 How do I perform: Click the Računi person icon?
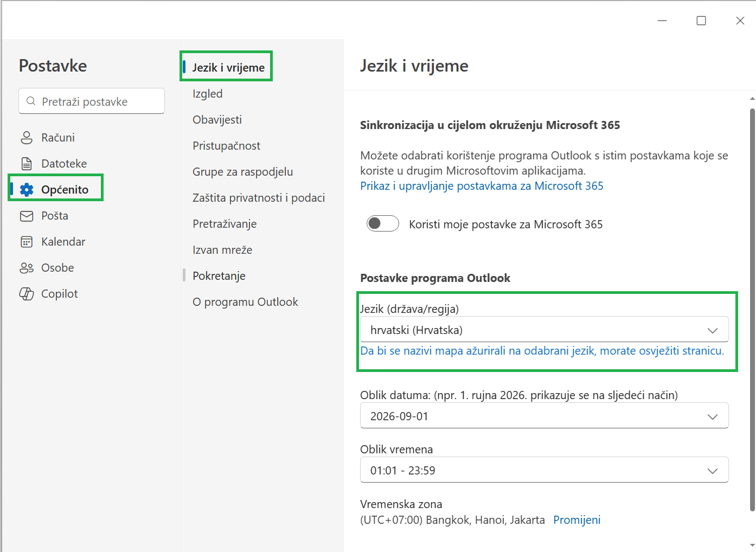coord(27,138)
